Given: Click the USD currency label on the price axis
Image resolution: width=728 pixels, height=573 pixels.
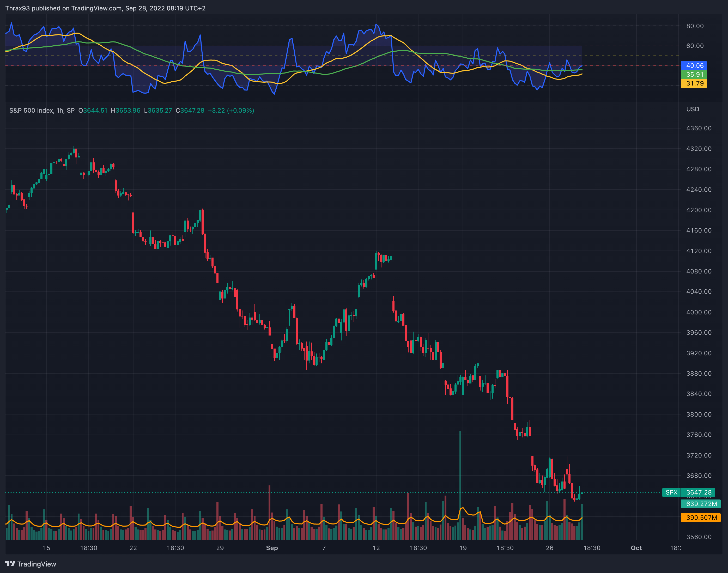Looking at the screenshot, I should [693, 109].
